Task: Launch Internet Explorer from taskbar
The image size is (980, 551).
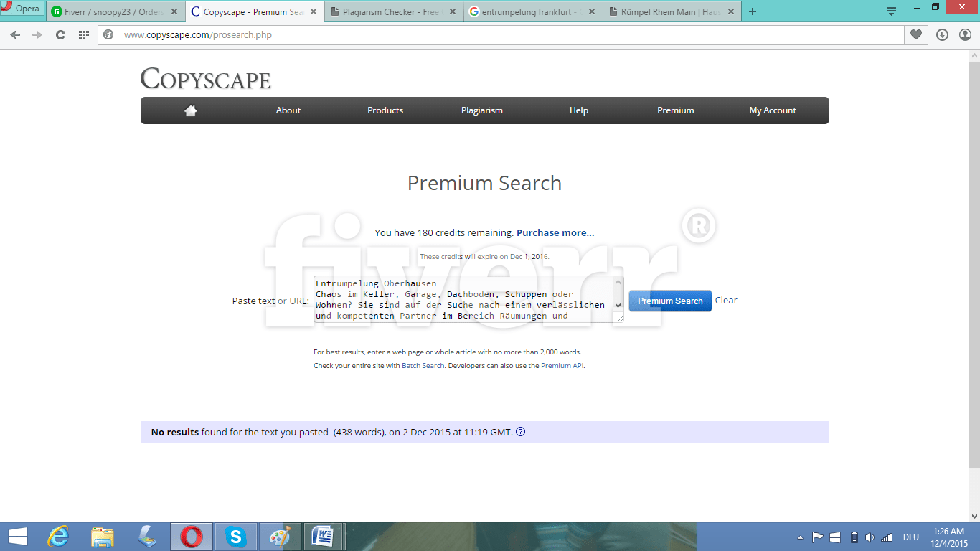Action: click(x=58, y=537)
